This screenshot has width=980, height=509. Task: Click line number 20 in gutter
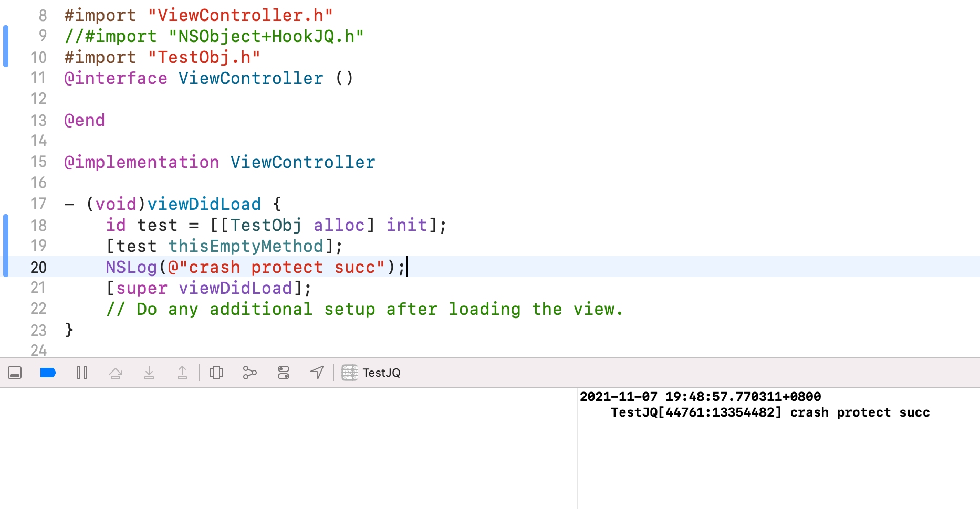[x=38, y=267]
